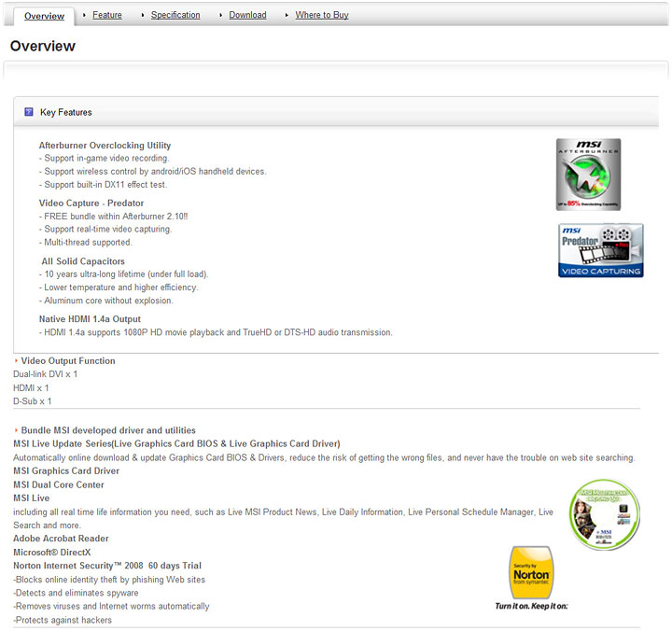
Task: Click "MSI Graphics Card Driver" text
Action: point(66,471)
